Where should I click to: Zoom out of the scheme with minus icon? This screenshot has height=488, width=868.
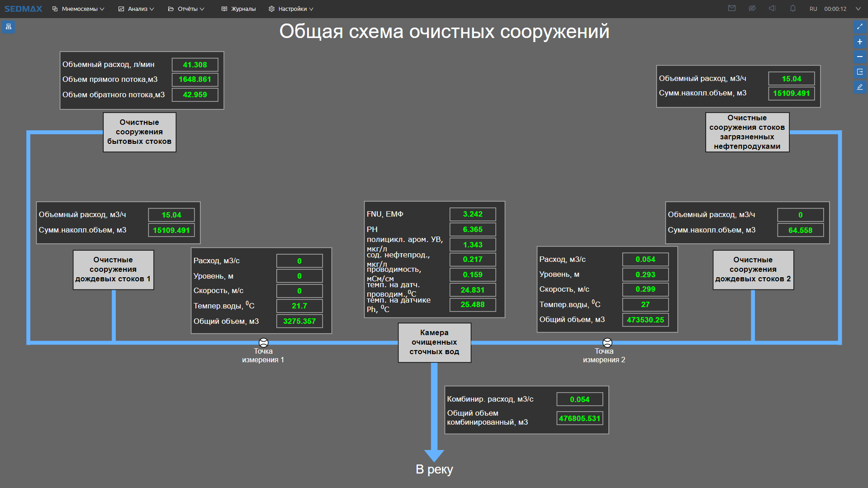point(860,57)
